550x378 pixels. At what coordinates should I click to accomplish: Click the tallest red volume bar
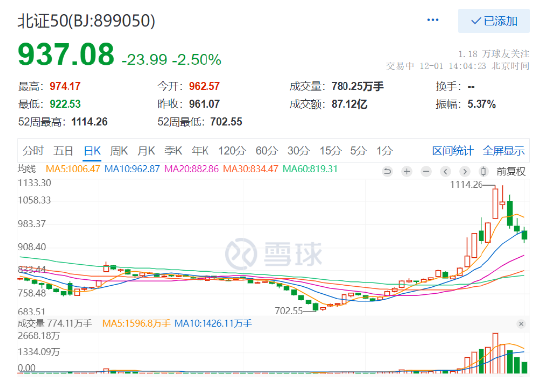click(495, 353)
